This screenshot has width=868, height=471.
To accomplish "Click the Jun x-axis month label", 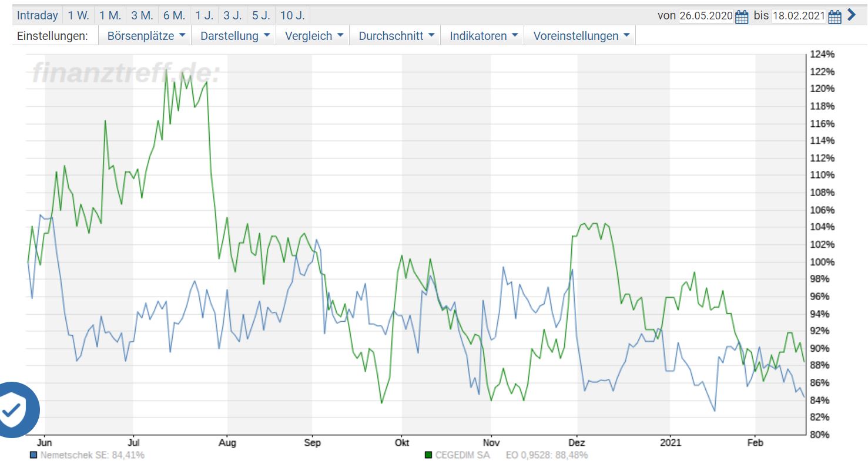I will pyautogui.click(x=45, y=443).
